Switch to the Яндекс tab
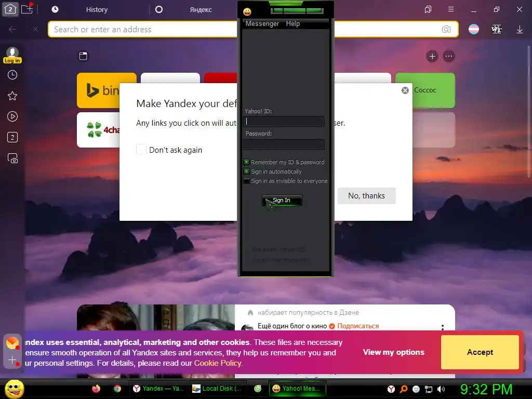 [x=201, y=9]
